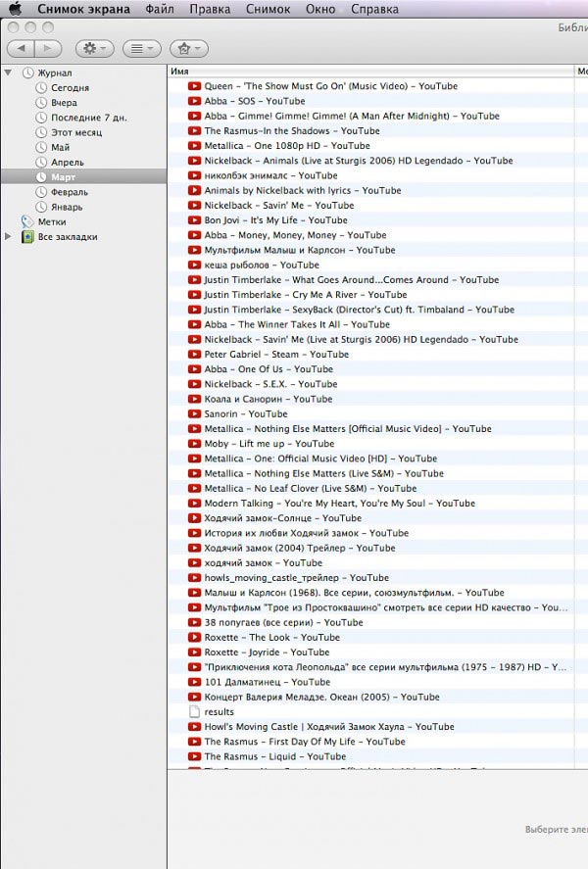Select the Сегодня history clock icon
This screenshot has width=588, height=869.
(x=41, y=88)
